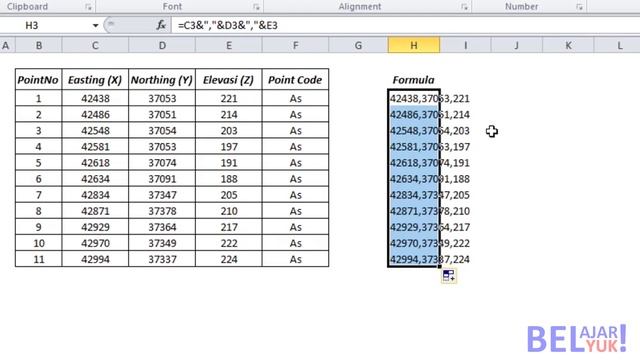Expand the Name Box dropdown arrow
Viewport: 640px width, 360px height.
pyautogui.click(x=95, y=25)
